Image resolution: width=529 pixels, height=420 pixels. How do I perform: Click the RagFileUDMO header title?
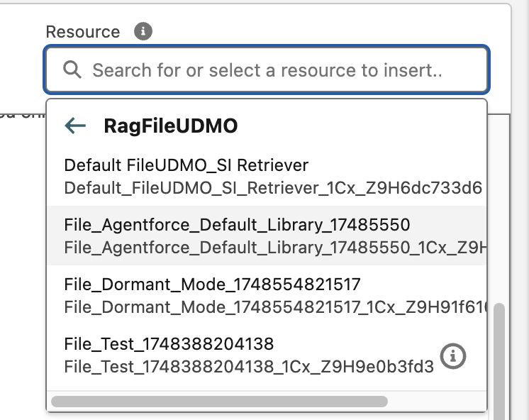171,126
